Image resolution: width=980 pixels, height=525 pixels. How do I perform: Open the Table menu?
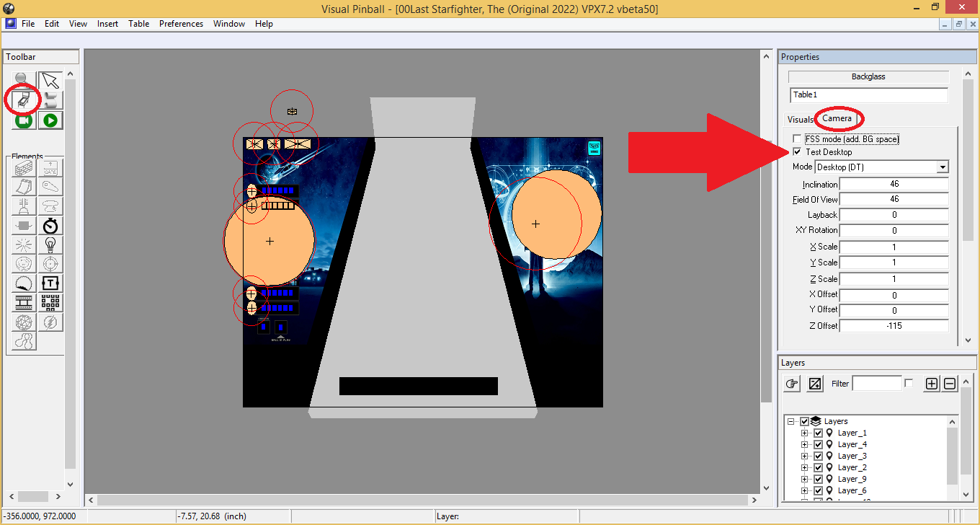(139, 24)
